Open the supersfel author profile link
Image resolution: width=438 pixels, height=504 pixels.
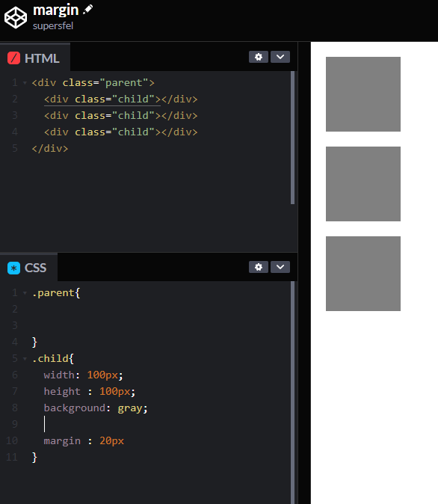pyautogui.click(x=53, y=25)
